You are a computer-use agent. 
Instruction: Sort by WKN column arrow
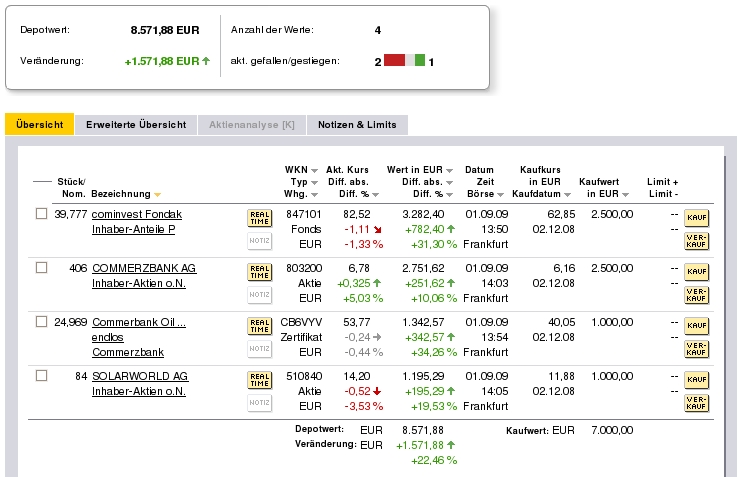(314, 171)
